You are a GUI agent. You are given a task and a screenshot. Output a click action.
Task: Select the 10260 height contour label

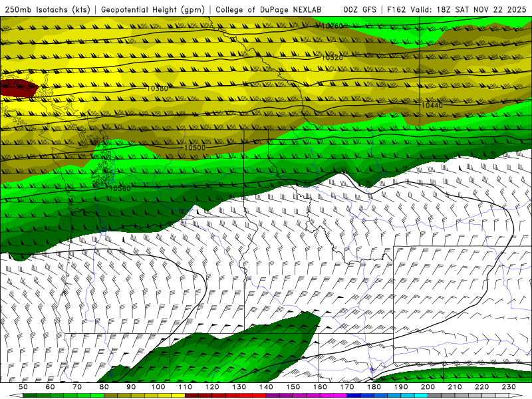(x=332, y=26)
